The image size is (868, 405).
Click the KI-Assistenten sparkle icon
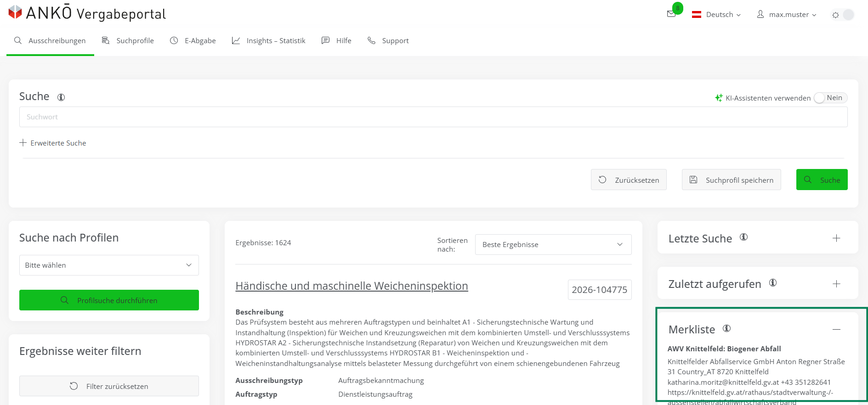point(719,98)
